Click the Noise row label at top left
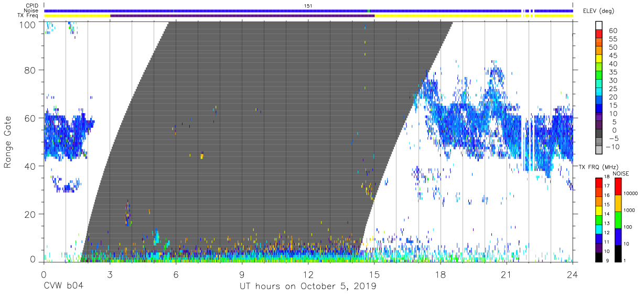644x297 pixels. click(x=32, y=10)
